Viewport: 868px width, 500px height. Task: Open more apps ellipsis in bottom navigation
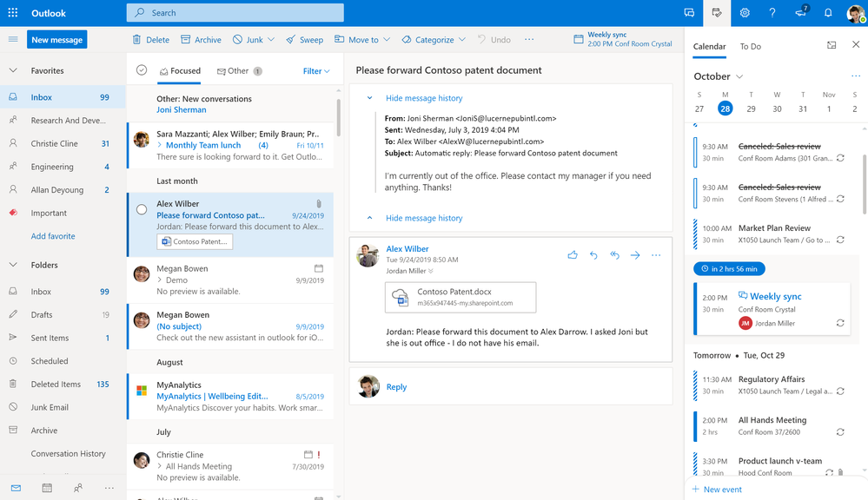109,488
